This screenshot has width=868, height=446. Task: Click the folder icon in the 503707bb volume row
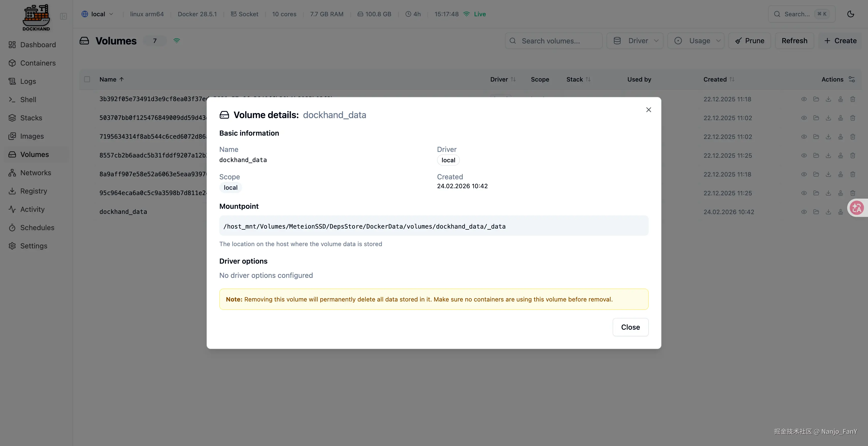pyautogui.click(x=816, y=118)
